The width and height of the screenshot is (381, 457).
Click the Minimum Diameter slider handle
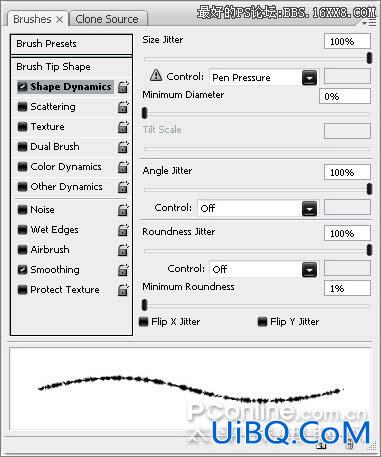144,113
